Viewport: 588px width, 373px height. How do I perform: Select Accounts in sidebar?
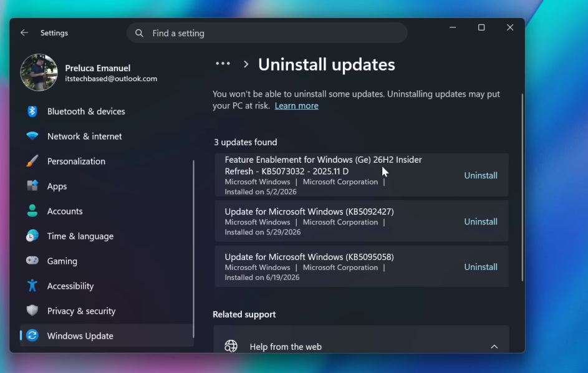tap(65, 211)
